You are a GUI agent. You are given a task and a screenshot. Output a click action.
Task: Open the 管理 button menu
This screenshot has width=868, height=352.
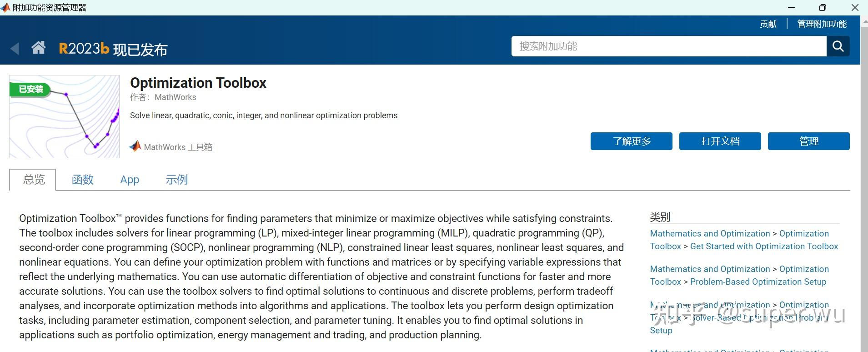(x=808, y=141)
